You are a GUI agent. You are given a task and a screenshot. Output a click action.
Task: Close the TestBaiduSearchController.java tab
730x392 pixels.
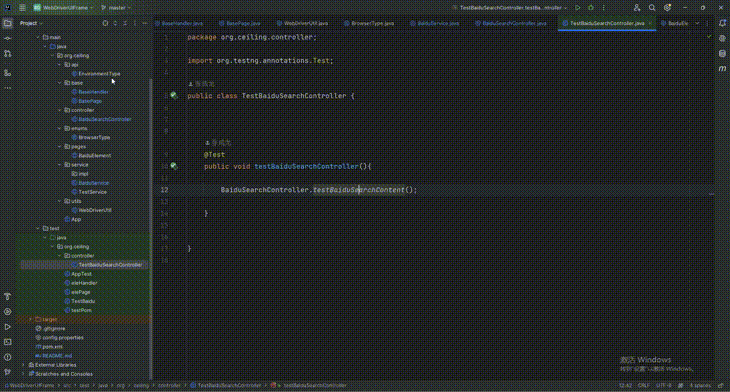click(x=650, y=23)
